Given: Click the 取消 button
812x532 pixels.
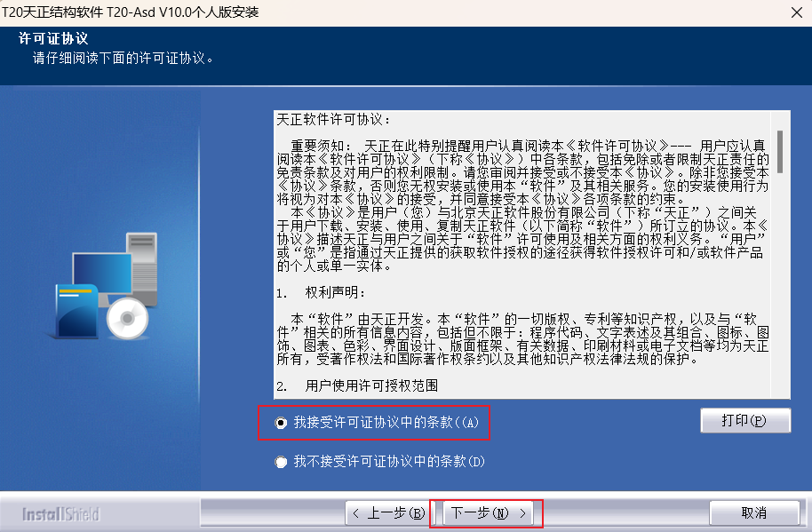Looking at the screenshot, I should [754, 512].
